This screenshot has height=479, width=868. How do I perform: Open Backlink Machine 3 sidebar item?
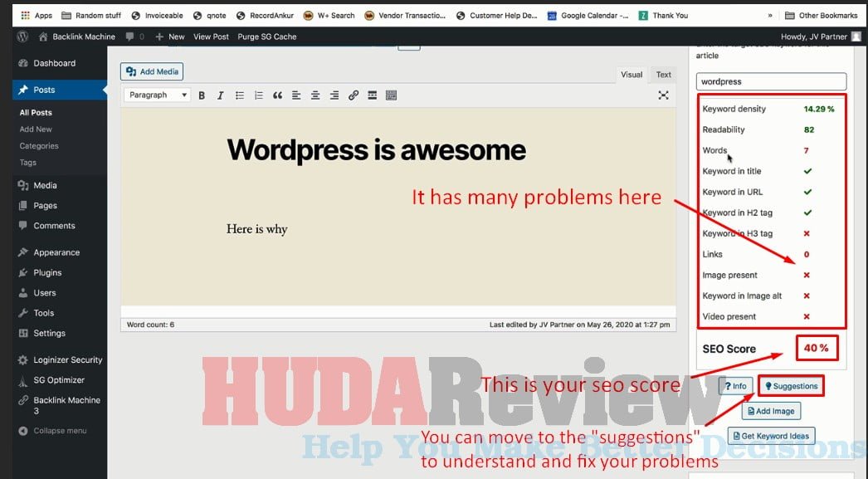(x=60, y=405)
